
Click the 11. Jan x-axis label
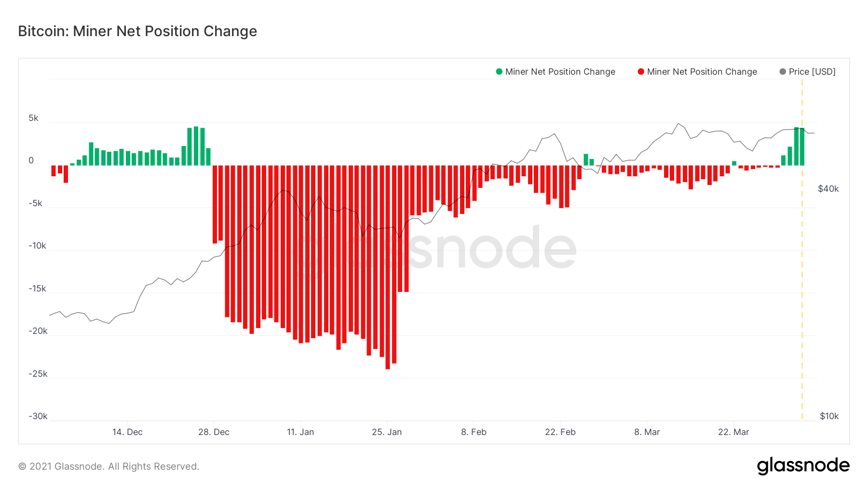300,432
